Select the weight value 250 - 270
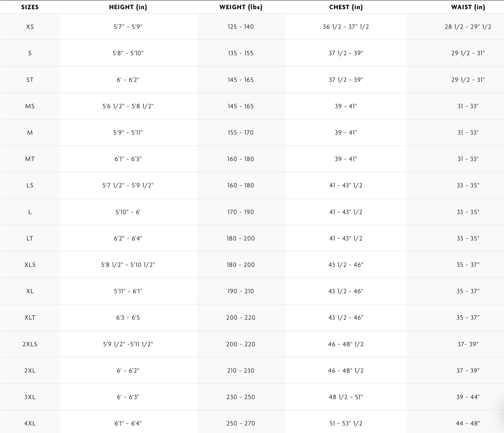 pyautogui.click(x=241, y=423)
